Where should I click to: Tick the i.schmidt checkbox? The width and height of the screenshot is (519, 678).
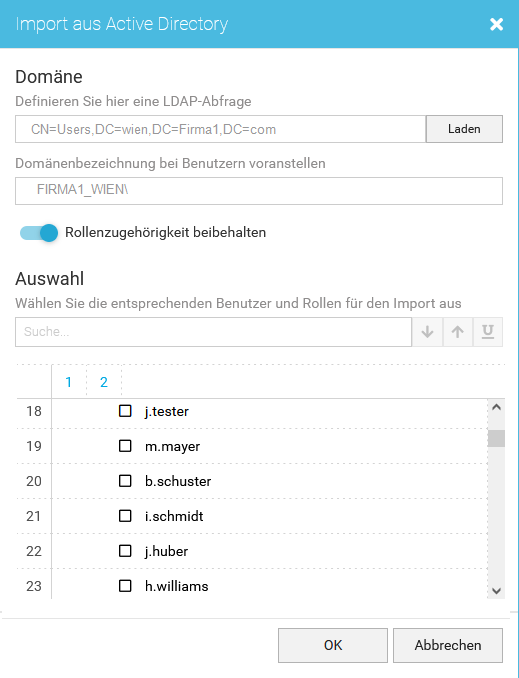pyautogui.click(x=125, y=516)
